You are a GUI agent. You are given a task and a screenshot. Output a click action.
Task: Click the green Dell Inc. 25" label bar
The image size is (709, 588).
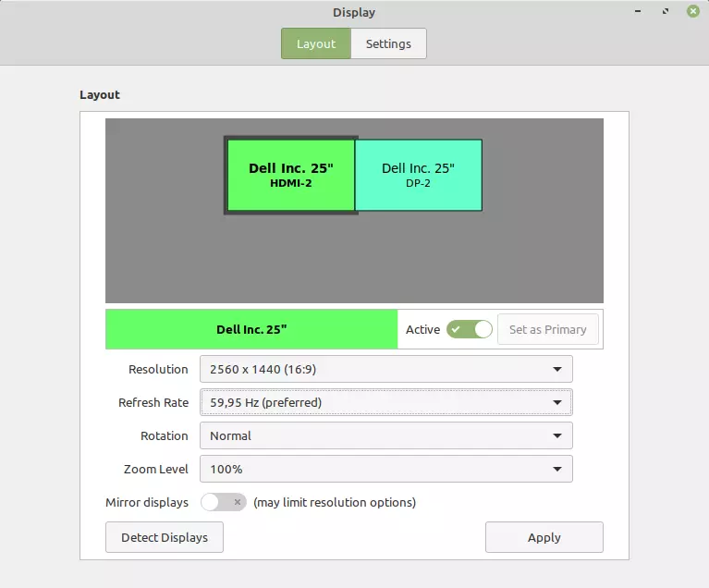[x=251, y=329]
